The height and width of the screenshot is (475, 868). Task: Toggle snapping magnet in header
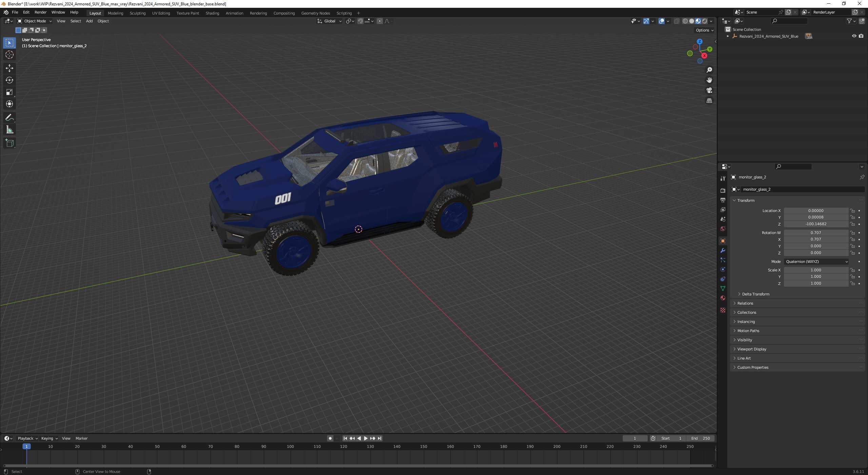pyautogui.click(x=360, y=21)
